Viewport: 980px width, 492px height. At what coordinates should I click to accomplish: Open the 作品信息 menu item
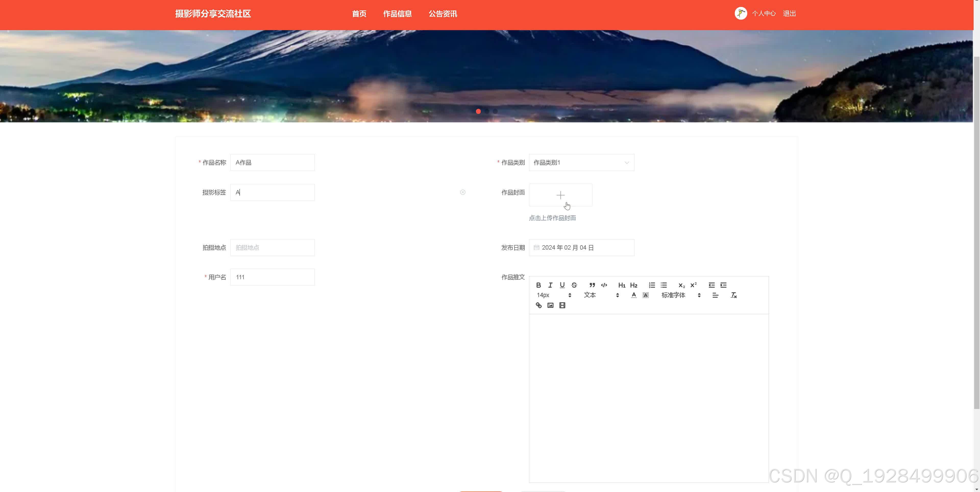(x=397, y=14)
